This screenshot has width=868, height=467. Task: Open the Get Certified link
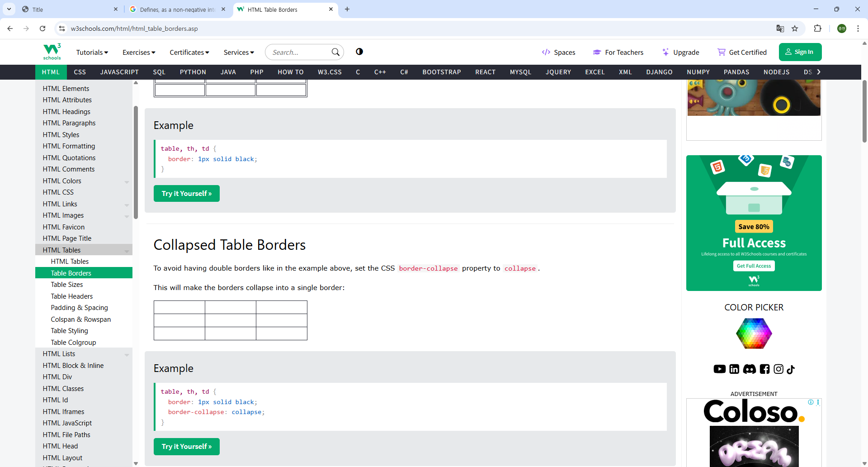click(742, 52)
